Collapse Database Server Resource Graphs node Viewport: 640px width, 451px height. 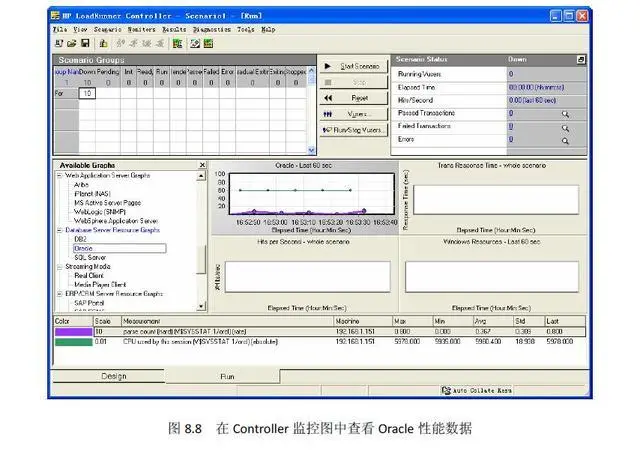[60, 230]
